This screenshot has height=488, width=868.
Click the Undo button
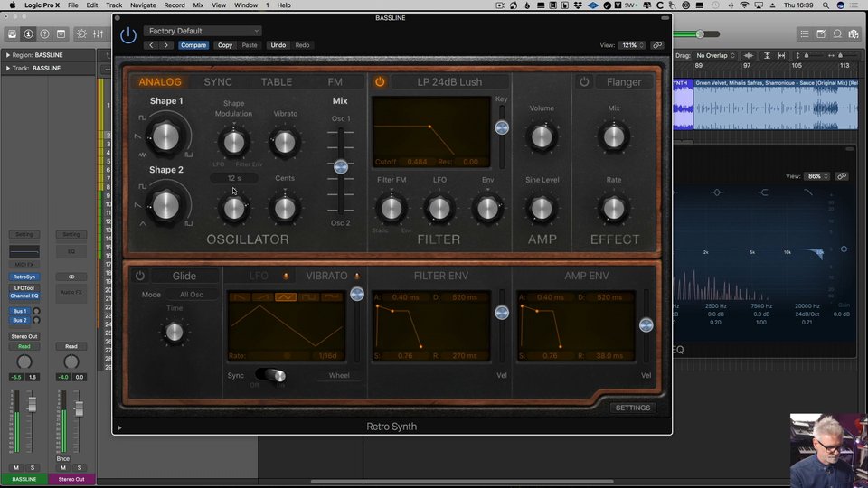coord(278,45)
